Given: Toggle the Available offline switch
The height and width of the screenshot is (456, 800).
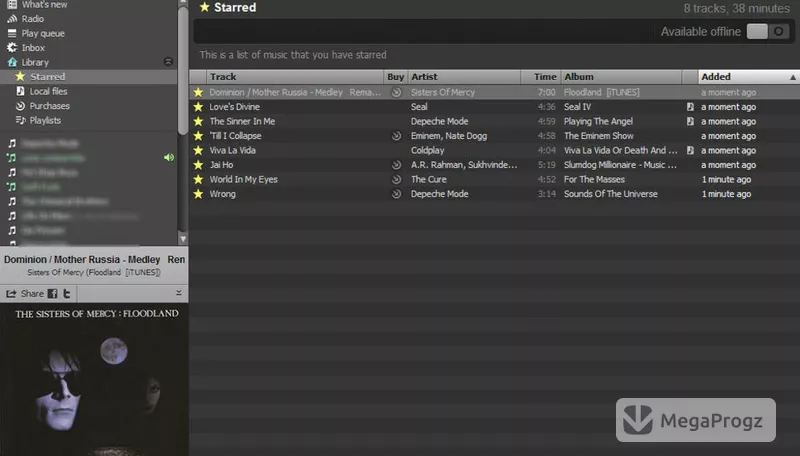Looking at the screenshot, I should [x=768, y=32].
